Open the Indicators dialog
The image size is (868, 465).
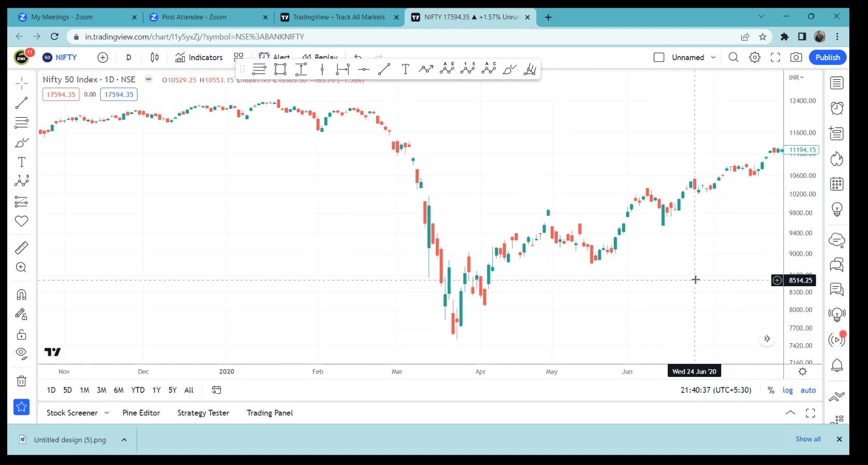pos(199,58)
